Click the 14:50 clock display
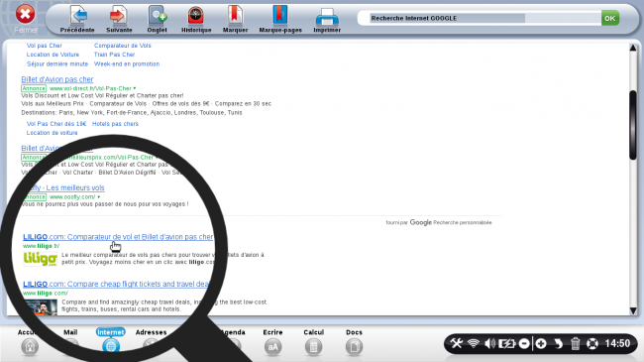The height and width of the screenshot is (362, 644). pos(617,343)
